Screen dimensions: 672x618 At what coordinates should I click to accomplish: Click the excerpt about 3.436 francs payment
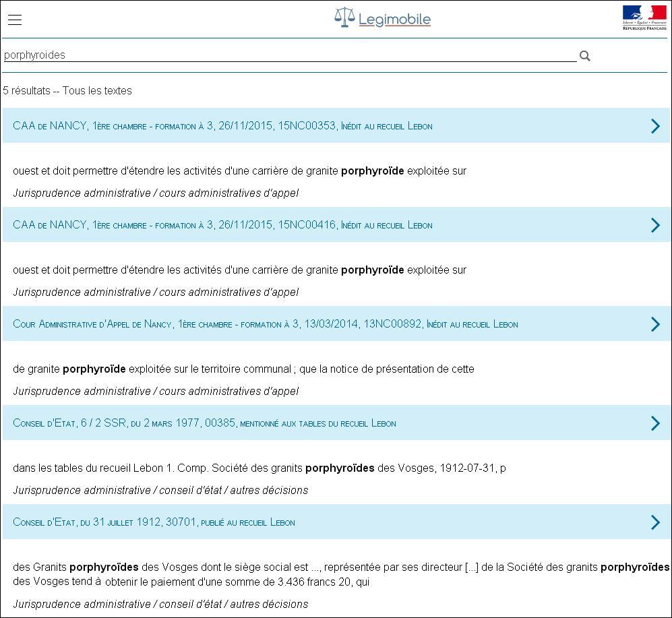click(191, 582)
